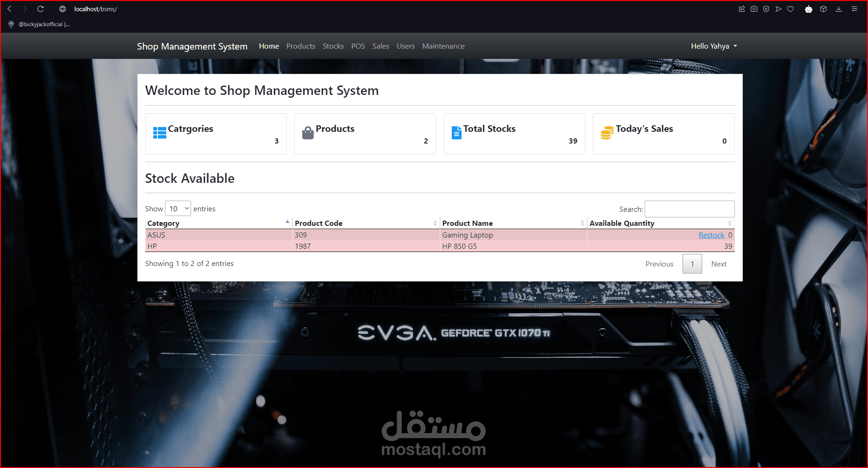The width and height of the screenshot is (868, 468).
Task: Click the Stock Available heading
Action: [190, 178]
